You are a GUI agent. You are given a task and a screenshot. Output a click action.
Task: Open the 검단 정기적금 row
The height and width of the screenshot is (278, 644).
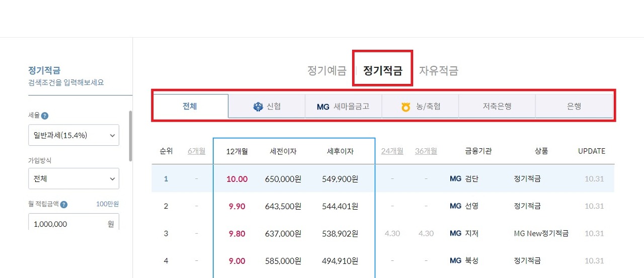point(383,178)
